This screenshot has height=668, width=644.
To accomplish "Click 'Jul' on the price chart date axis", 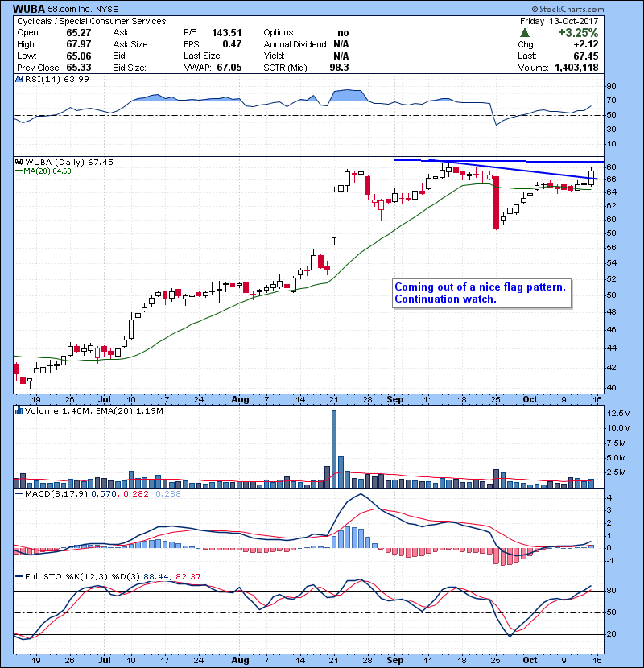I will (104, 400).
